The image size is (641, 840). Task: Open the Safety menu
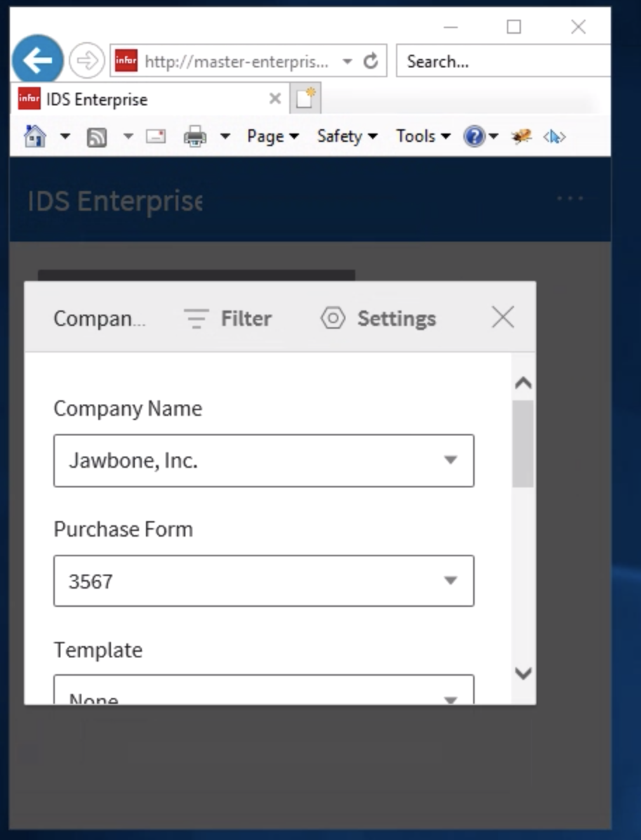(348, 137)
